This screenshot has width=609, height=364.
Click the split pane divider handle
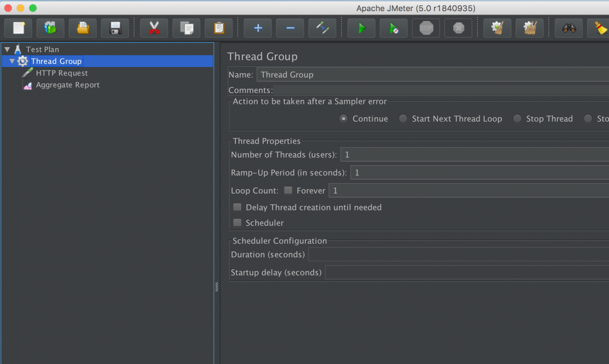coord(217,287)
